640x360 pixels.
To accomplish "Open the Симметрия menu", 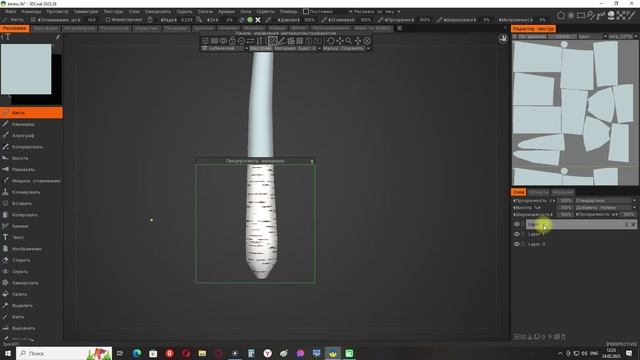I will [86, 11].
